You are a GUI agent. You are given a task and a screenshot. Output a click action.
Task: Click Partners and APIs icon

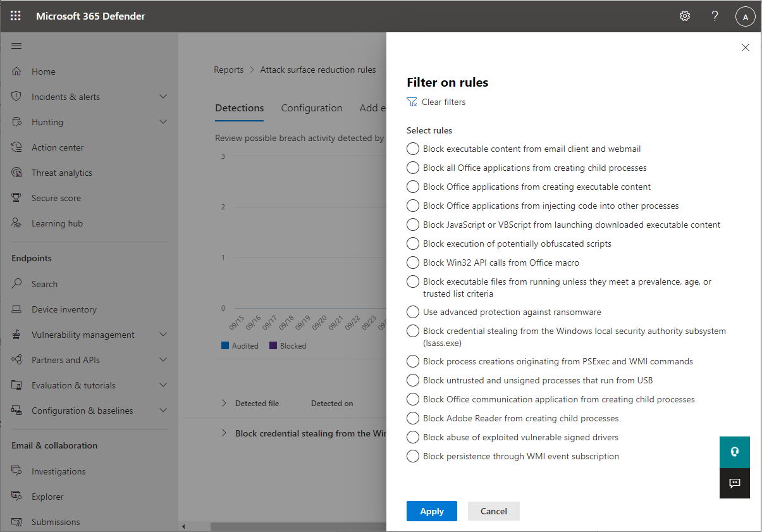pos(17,360)
